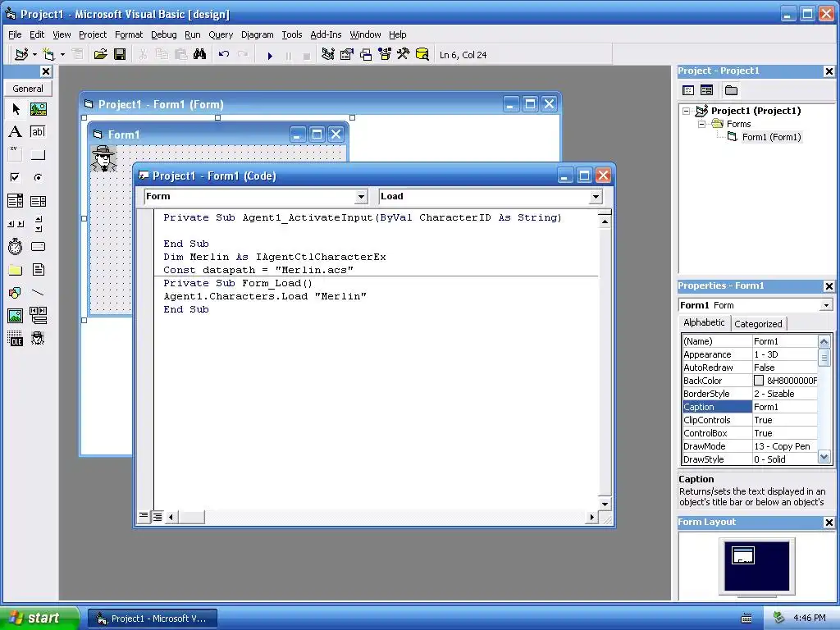
Task: Select the CheckBox control tool
Action: pyautogui.click(x=16, y=177)
